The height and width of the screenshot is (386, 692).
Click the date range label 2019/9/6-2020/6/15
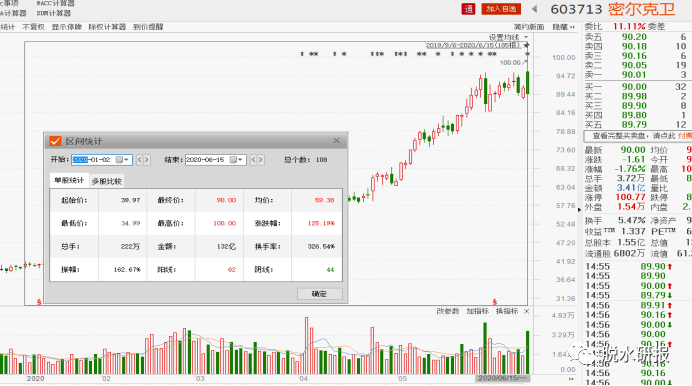pyautogui.click(x=473, y=45)
